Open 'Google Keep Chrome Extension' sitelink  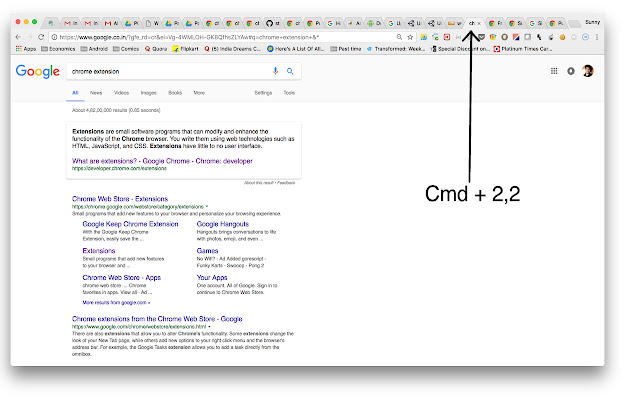click(x=130, y=224)
